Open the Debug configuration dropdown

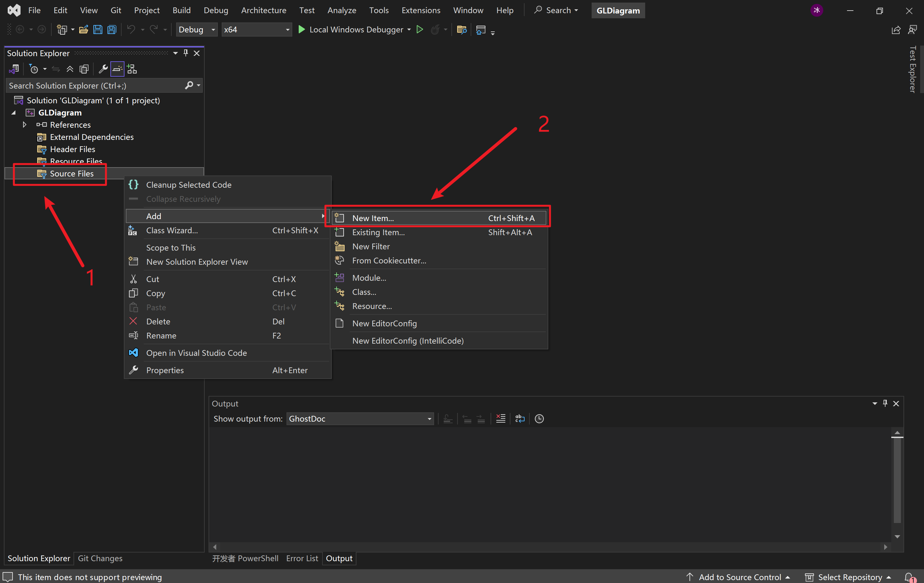click(213, 30)
